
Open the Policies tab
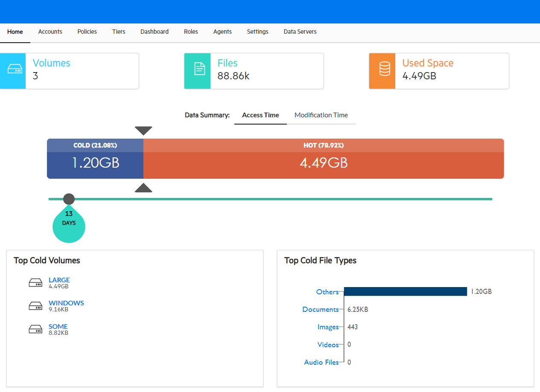[x=87, y=32]
